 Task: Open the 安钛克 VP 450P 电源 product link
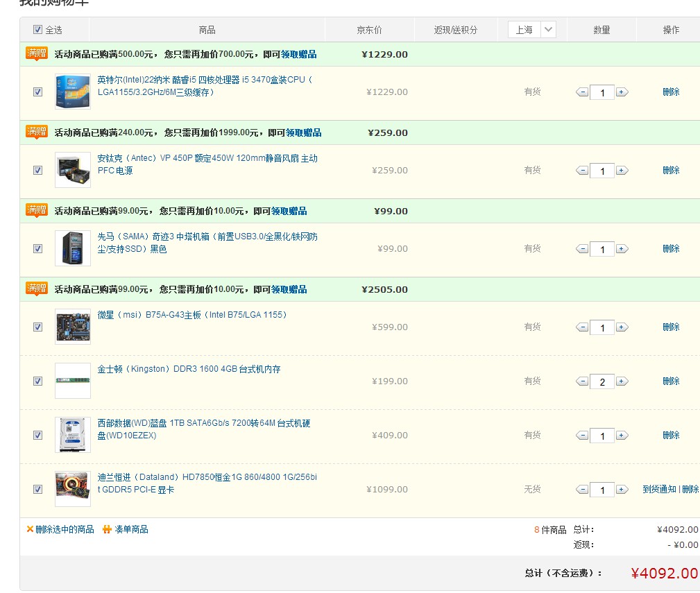[x=207, y=164]
